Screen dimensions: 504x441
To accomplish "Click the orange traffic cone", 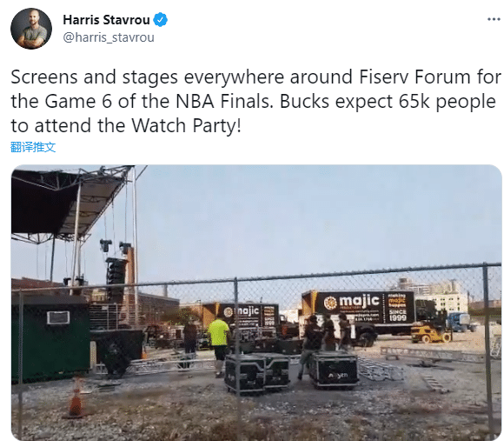I will point(76,399).
